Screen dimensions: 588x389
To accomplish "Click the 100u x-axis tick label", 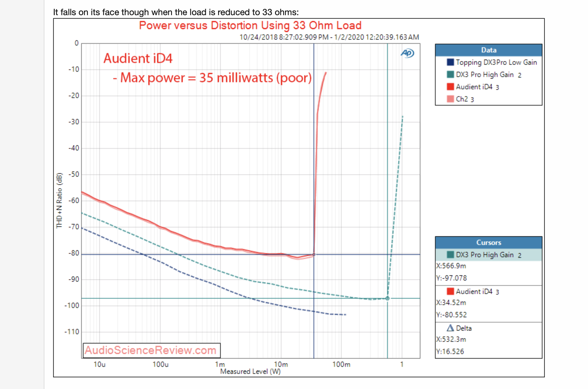I will 161,365.
